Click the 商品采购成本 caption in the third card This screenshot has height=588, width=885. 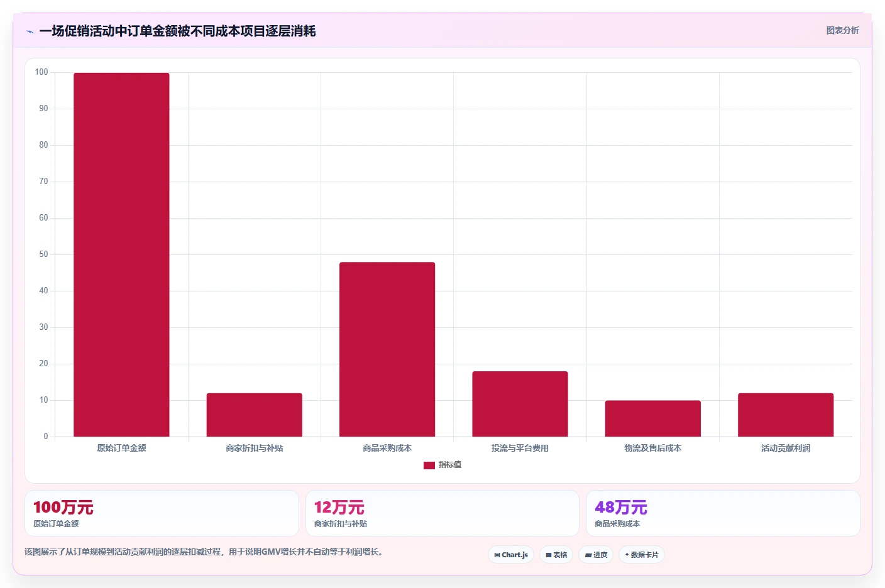point(617,524)
